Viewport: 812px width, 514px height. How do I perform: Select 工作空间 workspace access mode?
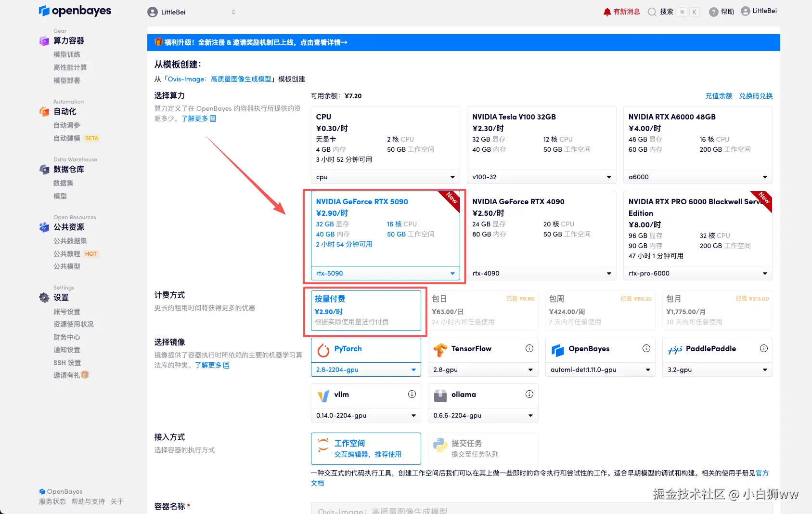[366, 448]
